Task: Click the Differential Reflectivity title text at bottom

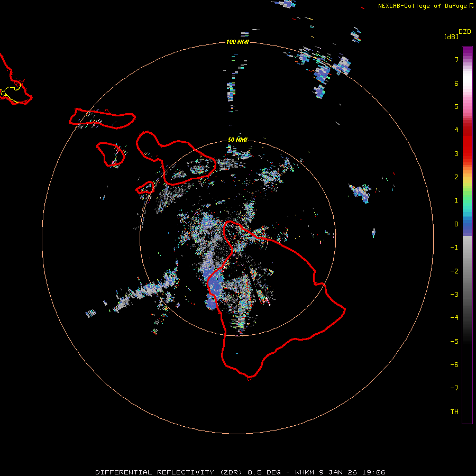Action: coord(240,472)
